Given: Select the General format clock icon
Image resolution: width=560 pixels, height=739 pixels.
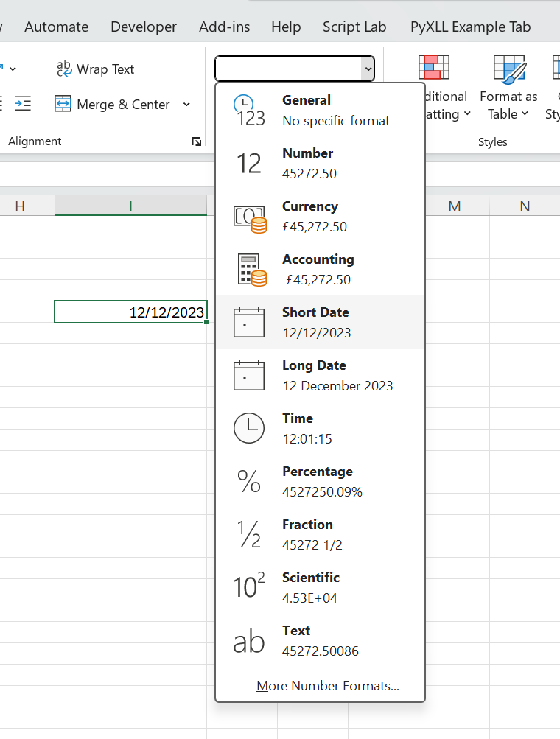Looking at the screenshot, I should [x=249, y=111].
